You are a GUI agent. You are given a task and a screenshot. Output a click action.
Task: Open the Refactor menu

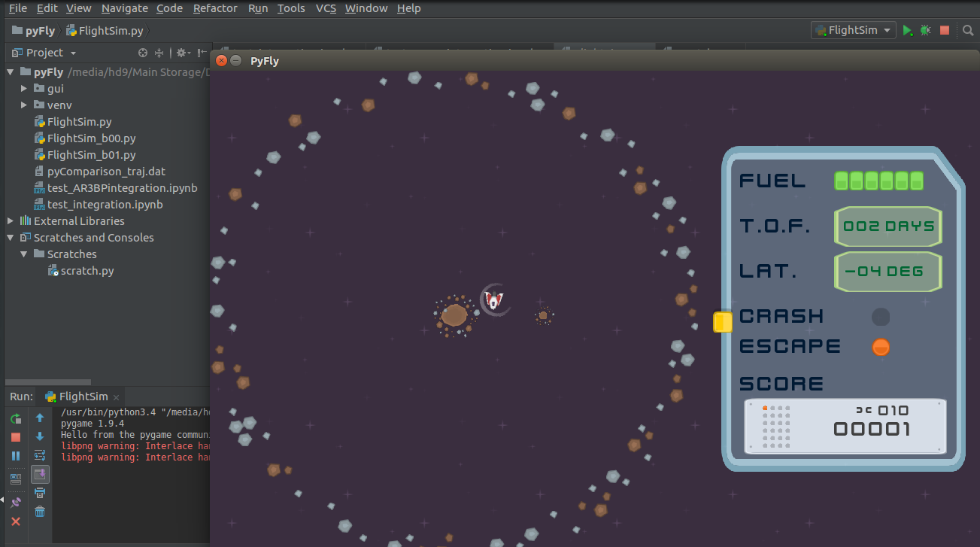click(215, 8)
